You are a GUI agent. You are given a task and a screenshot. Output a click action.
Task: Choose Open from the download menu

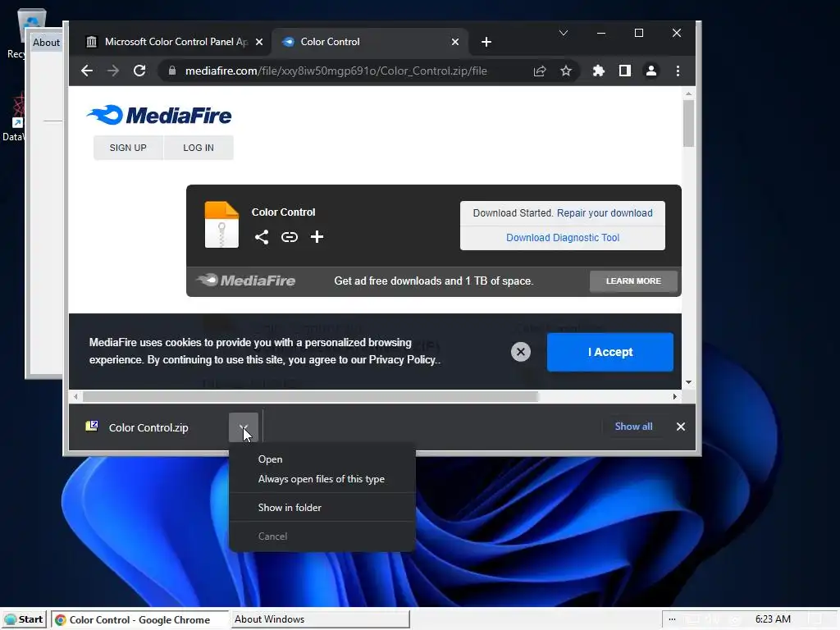click(x=322, y=459)
